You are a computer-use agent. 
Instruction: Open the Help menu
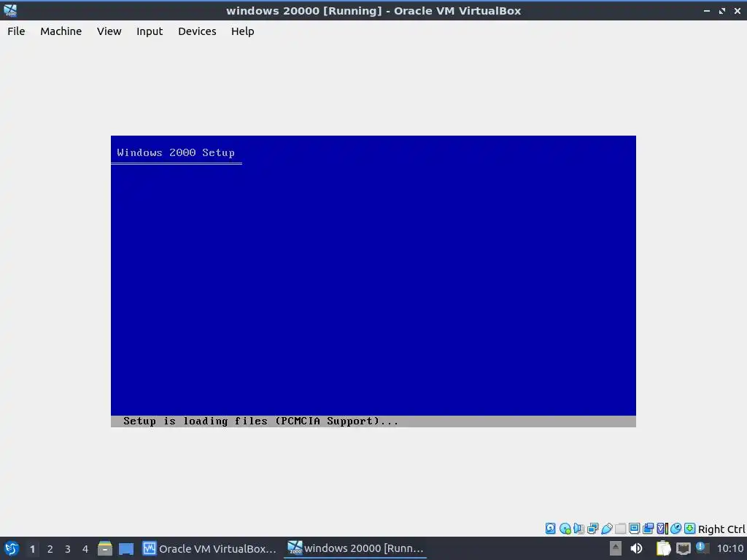(x=242, y=31)
